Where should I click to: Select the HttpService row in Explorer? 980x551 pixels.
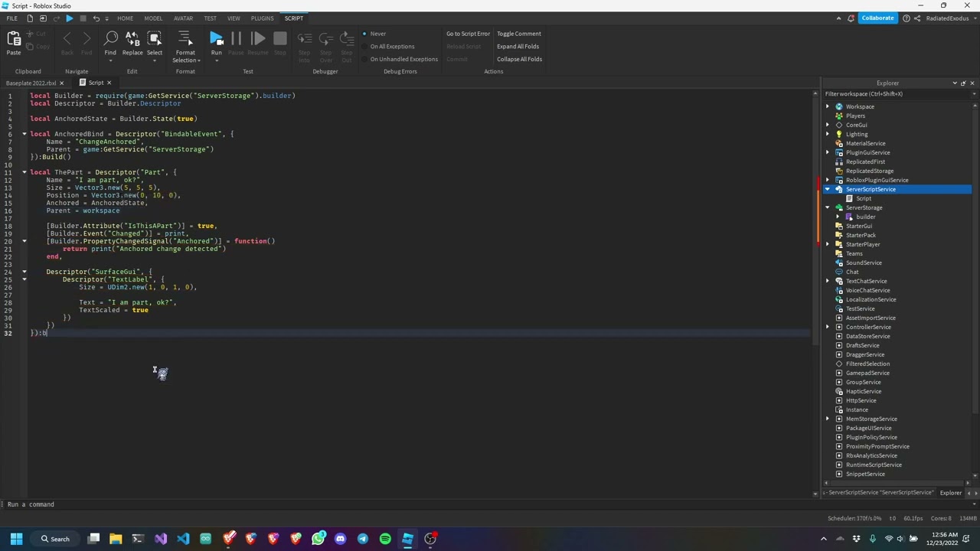tap(861, 400)
